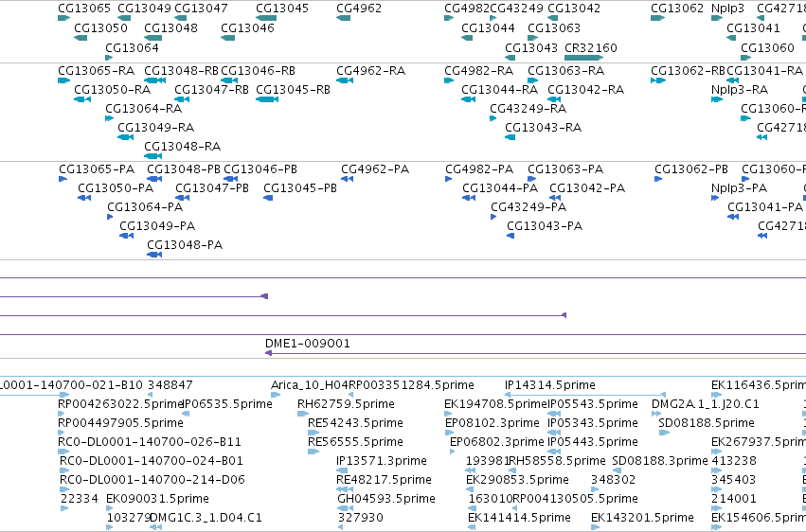The height and width of the screenshot is (532, 806).
Task: Click the CG13065 gene label
Action: click(84, 9)
